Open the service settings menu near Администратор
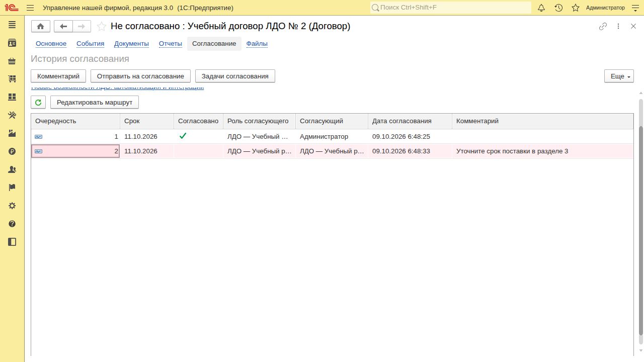This screenshot has width=644, height=362. pyautogui.click(x=635, y=8)
